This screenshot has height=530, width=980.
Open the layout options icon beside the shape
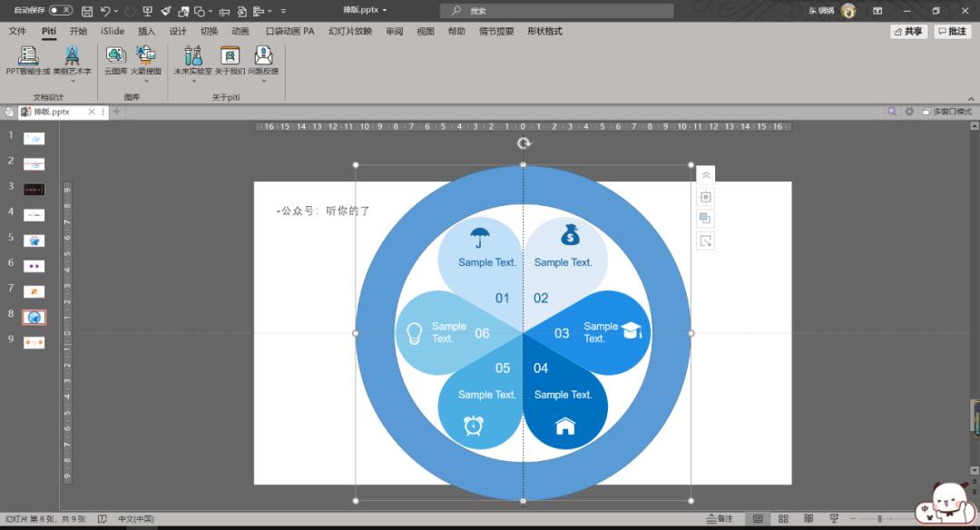(706, 197)
